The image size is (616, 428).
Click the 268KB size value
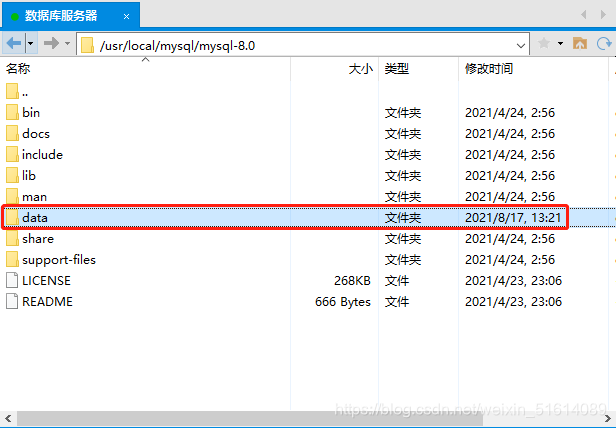pos(352,281)
